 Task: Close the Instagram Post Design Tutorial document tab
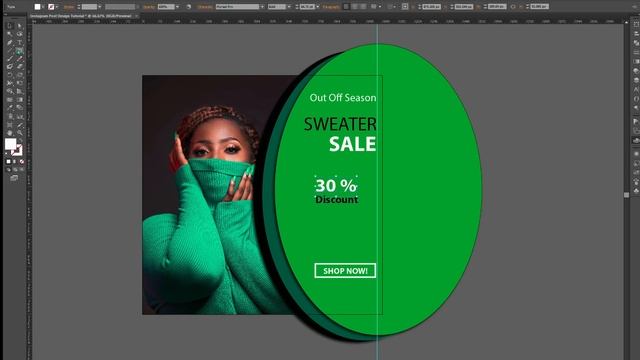[x=137, y=16]
